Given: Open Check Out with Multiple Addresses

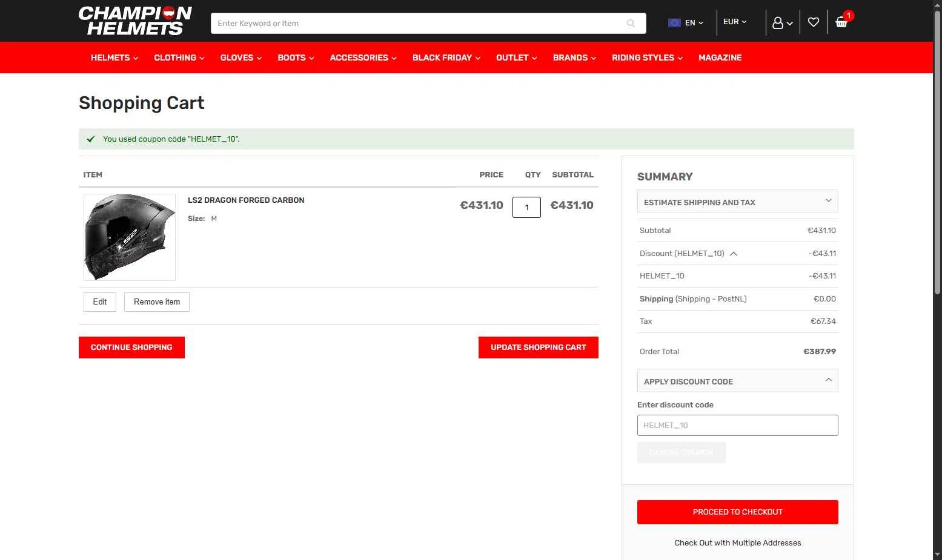Looking at the screenshot, I should [738, 543].
